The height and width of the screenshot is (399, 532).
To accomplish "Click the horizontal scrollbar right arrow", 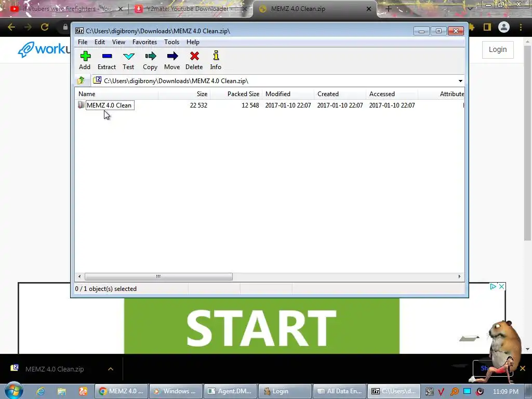I will 459,276.
